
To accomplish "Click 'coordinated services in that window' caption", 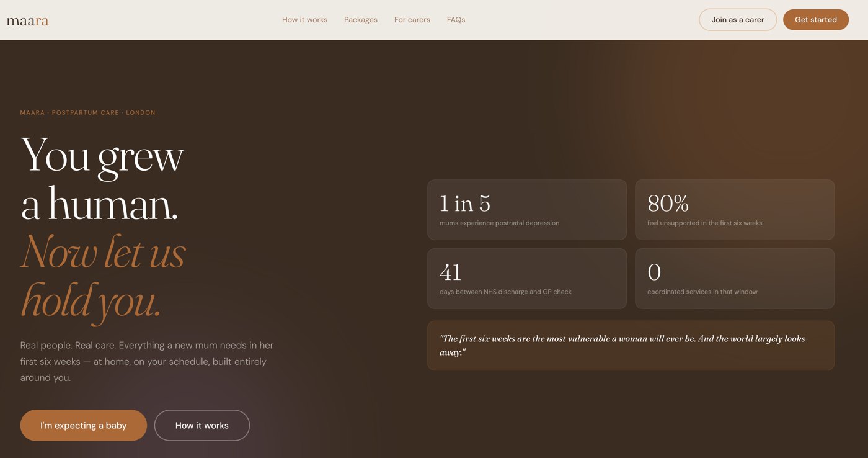I will (x=702, y=292).
